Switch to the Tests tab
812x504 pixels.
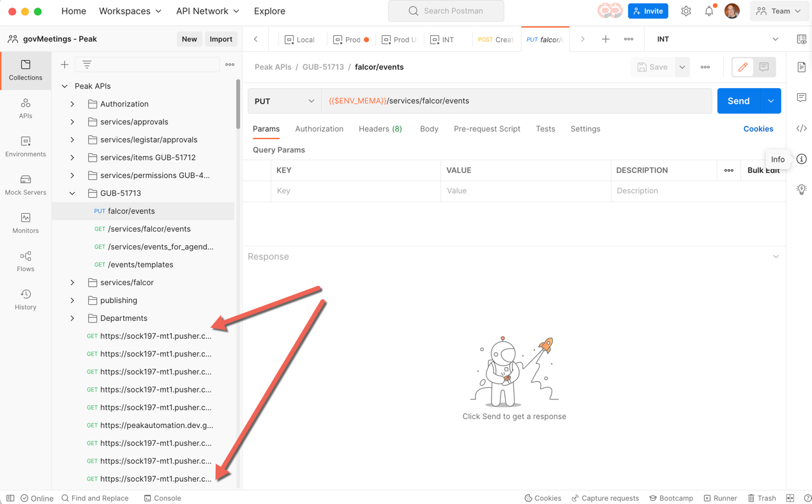click(x=545, y=128)
